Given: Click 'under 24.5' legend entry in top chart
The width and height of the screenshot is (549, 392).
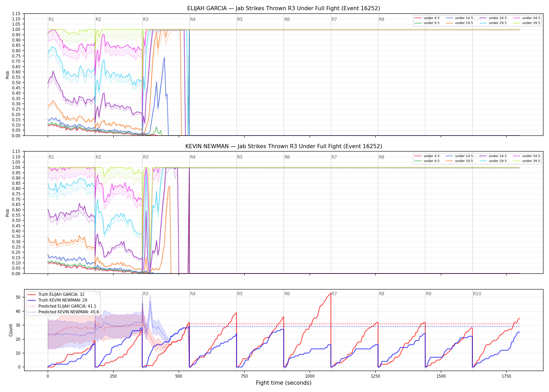Looking at the screenshot, I should 493,18.
